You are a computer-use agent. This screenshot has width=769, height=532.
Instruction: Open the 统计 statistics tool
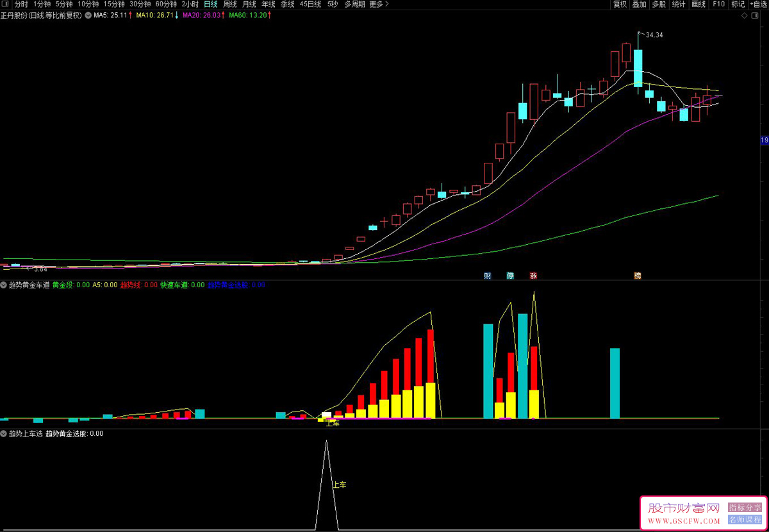click(679, 4)
